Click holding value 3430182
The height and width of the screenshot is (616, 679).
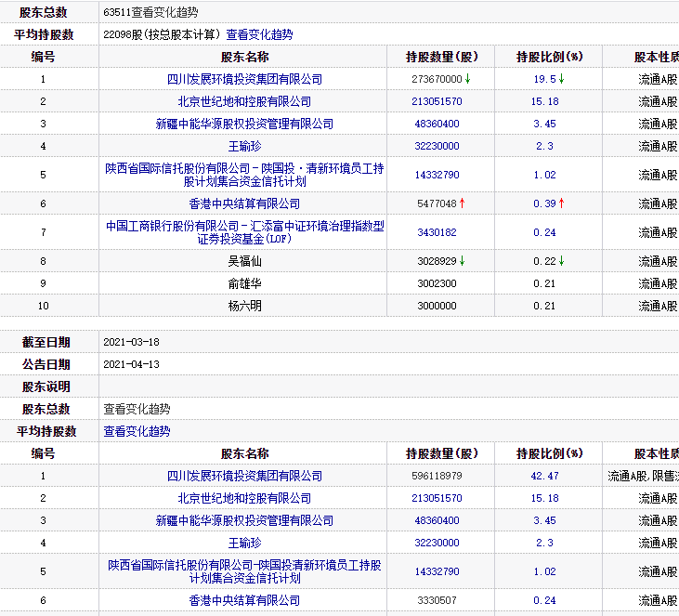click(x=437, y=232)
